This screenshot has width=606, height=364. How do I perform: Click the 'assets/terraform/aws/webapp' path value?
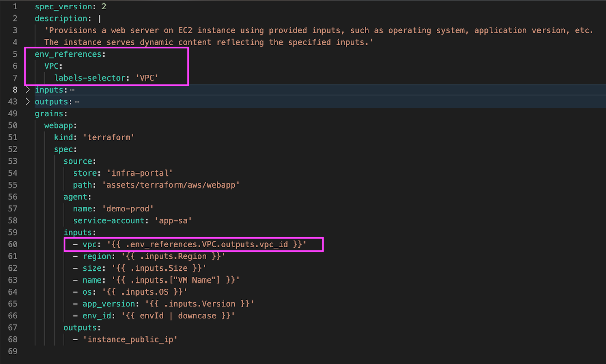pyautogui.click(x=171, y=185)
